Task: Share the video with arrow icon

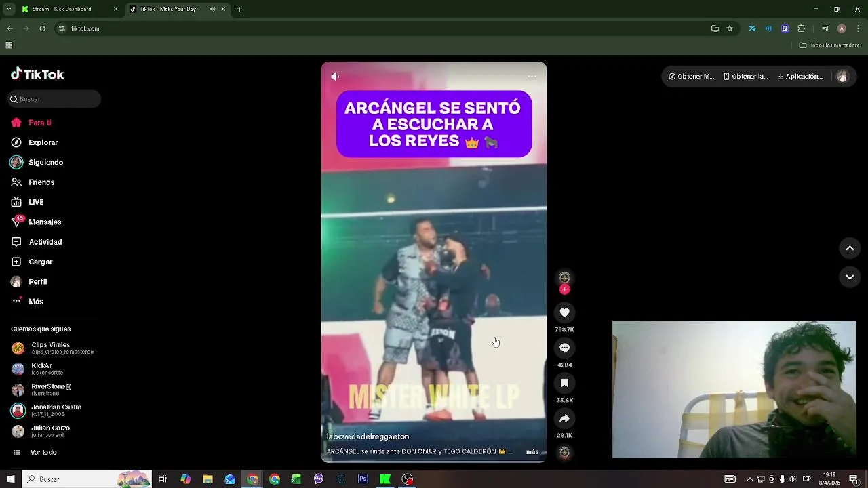Action: [564, 418]
